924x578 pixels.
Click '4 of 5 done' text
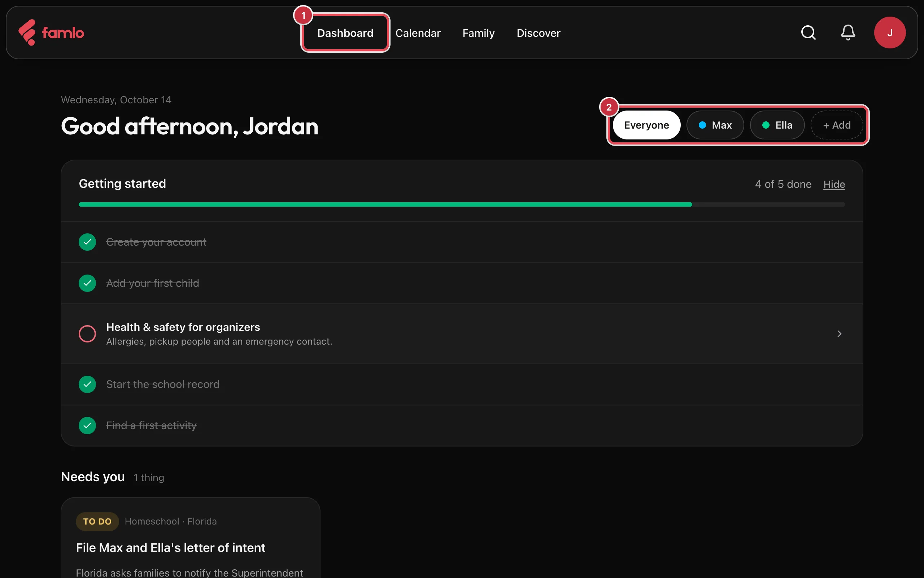[x=783, y=184]
